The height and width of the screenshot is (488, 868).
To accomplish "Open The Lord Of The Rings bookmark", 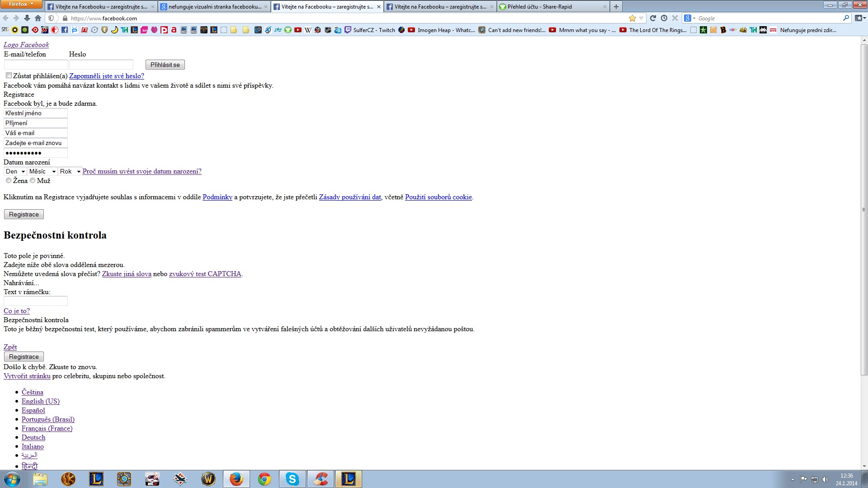I will [653, 30].
